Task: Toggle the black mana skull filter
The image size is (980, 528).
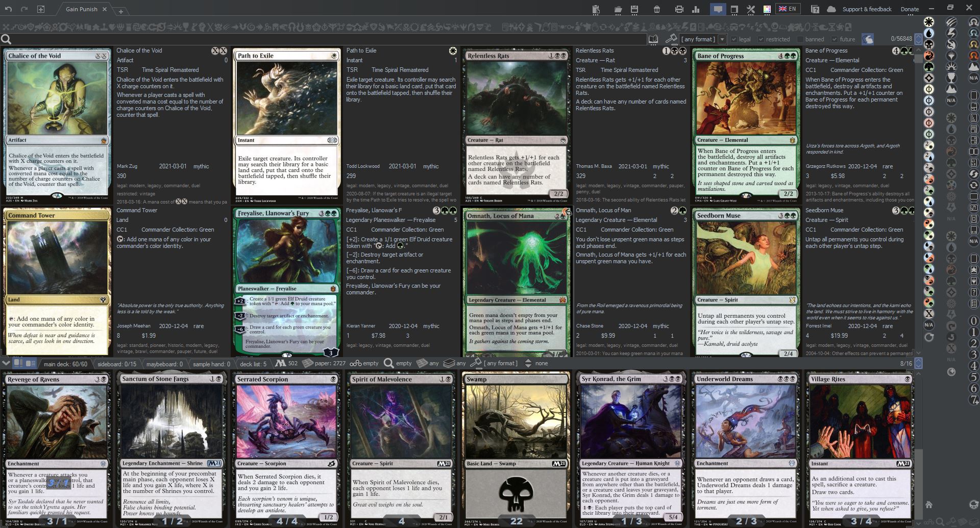Action: pos(929,44)
